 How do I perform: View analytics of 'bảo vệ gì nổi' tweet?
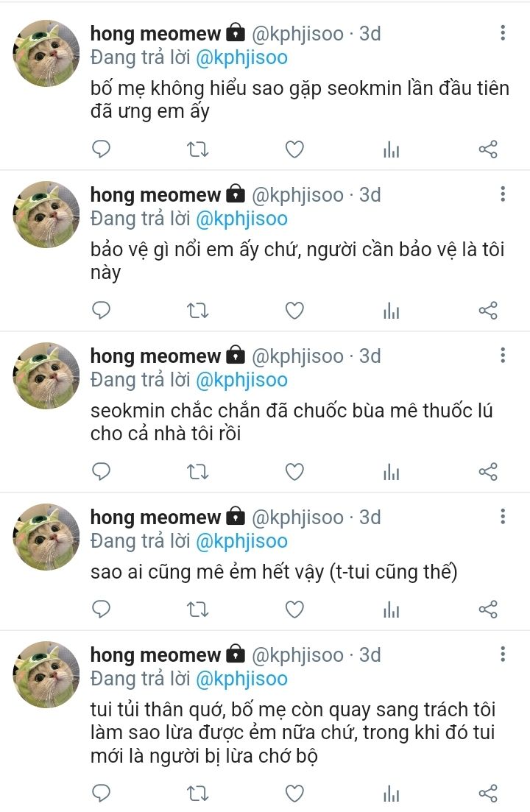tap(392, 311)
